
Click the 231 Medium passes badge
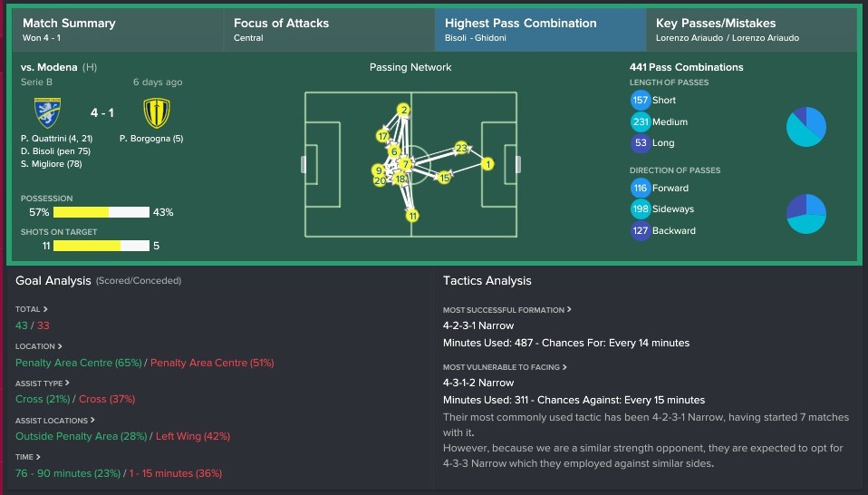[x=640, y=121]
